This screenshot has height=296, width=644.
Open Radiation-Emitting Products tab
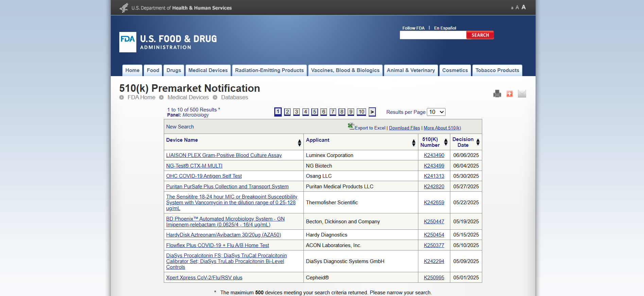click(269, 70)
